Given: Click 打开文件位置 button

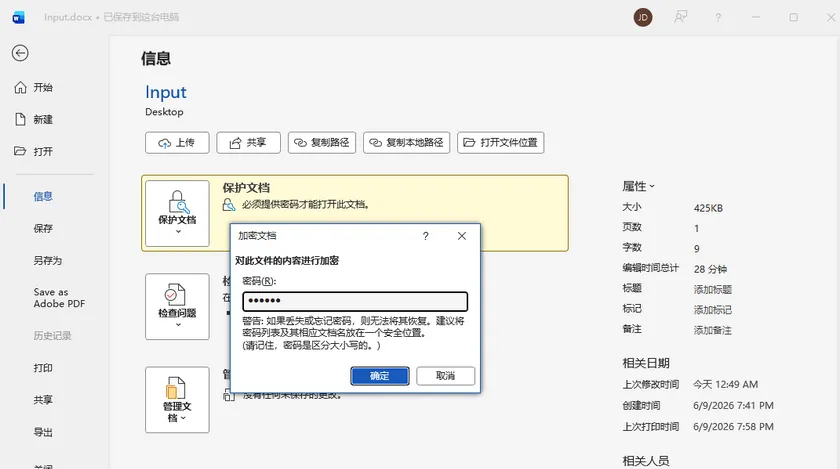Looking at the screenshot, I should pos(500,143).
